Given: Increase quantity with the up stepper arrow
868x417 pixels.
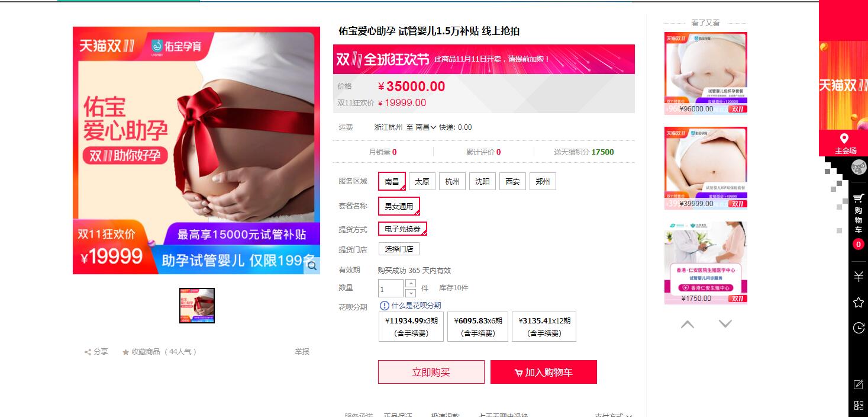Looking at the screenshot, I should 411,283.
